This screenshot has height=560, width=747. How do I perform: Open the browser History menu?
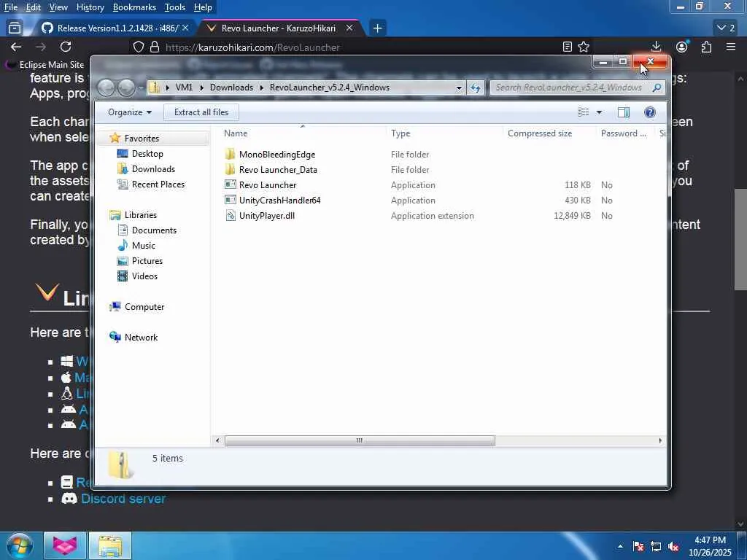[90, 7]
